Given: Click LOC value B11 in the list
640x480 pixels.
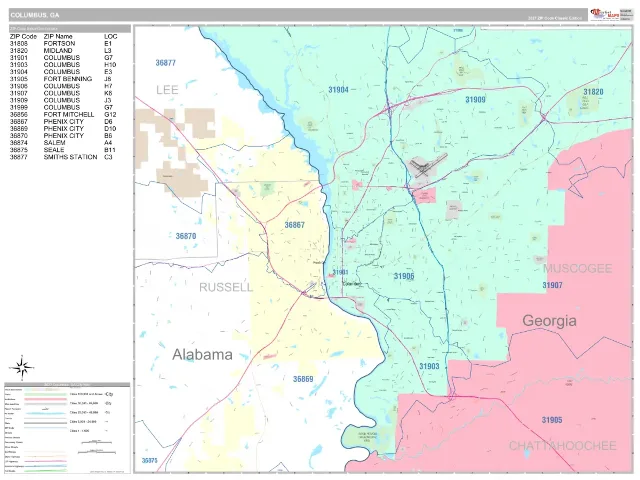Looking at the screenshot, I should coord(110,150).
